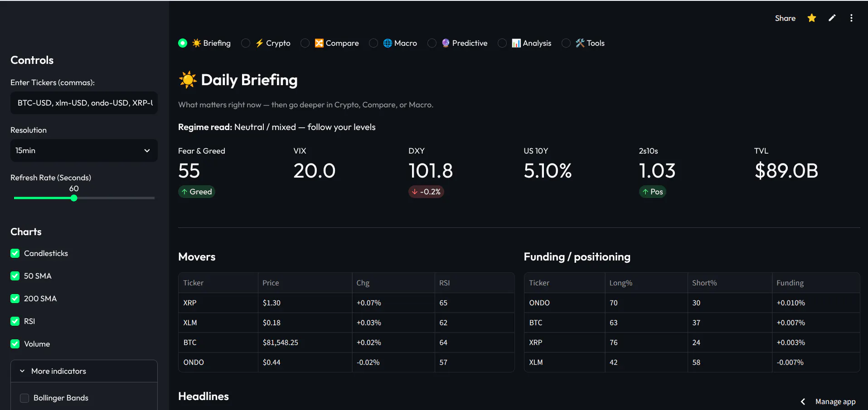Open the Resolution 15min dropdown
The height and width of the screenshot is (410, 868).
84,150
